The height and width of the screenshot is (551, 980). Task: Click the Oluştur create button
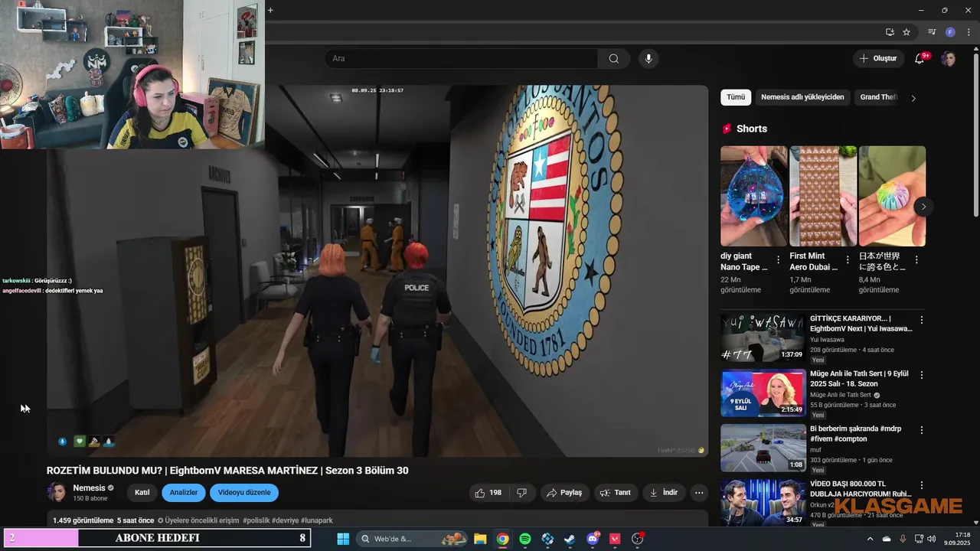point(878,59)
